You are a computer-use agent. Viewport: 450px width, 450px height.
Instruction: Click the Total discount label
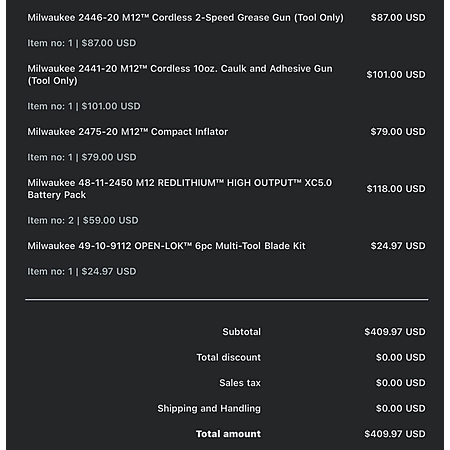click(229, 358)
